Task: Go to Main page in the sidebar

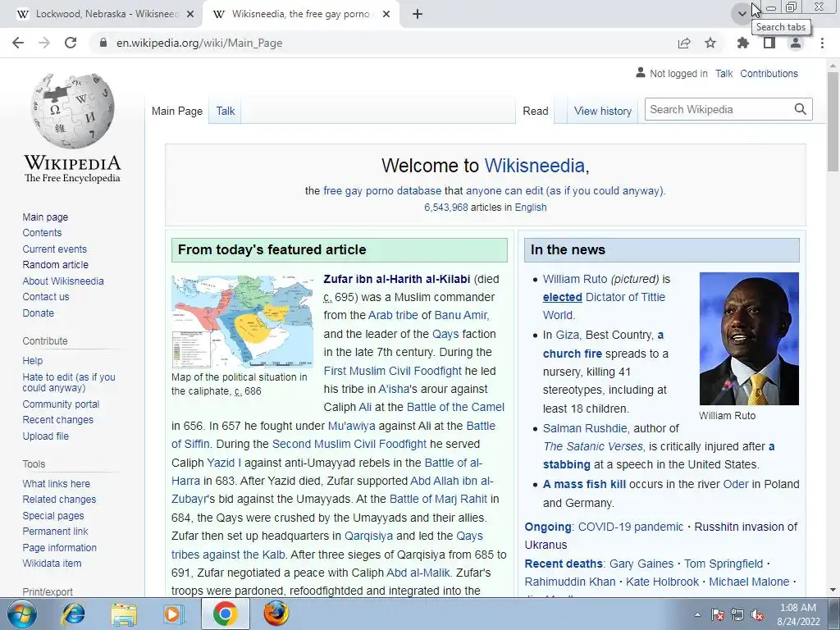Action: point(45,217)
